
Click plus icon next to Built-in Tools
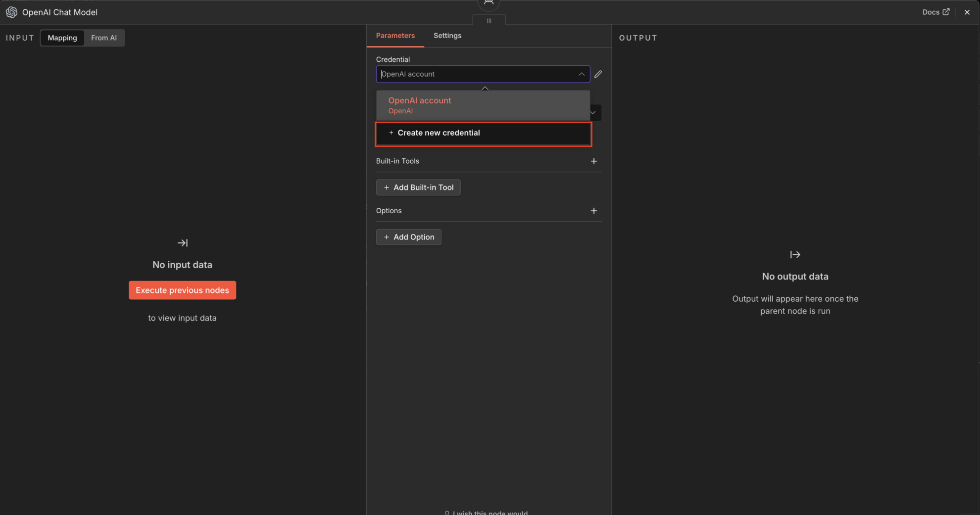pyautogui.click(x=594, y=161)
